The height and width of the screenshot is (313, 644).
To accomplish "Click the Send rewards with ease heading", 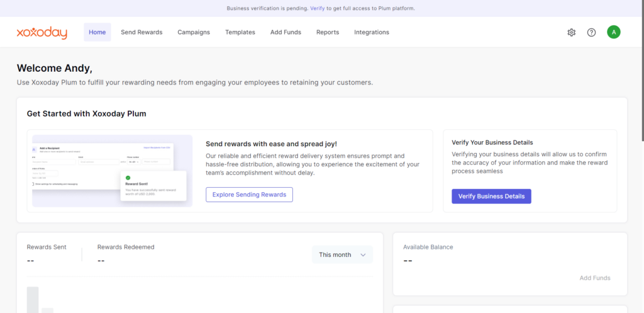I will tap(272, 144).
